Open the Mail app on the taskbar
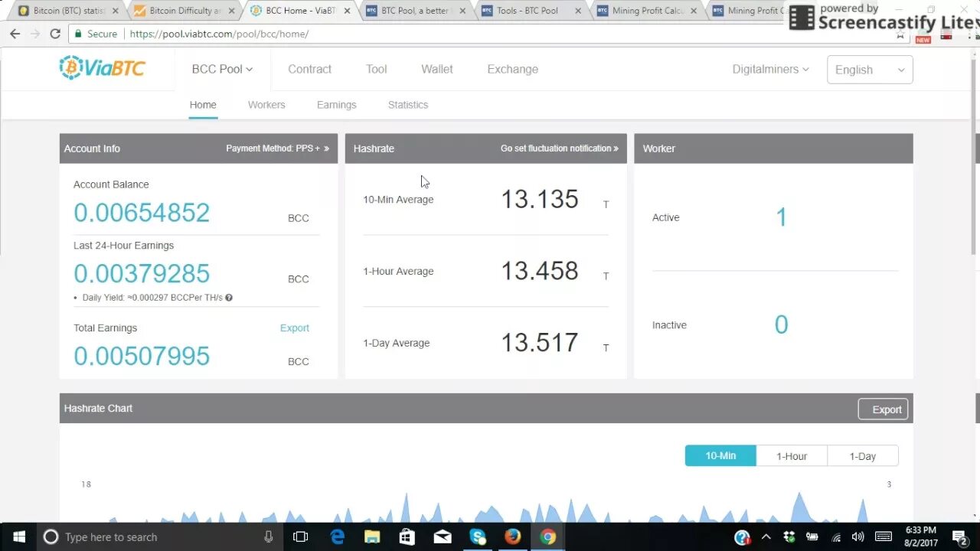This screenshot has height=551, width=980. pyautogui.click(x=443, y=536)
